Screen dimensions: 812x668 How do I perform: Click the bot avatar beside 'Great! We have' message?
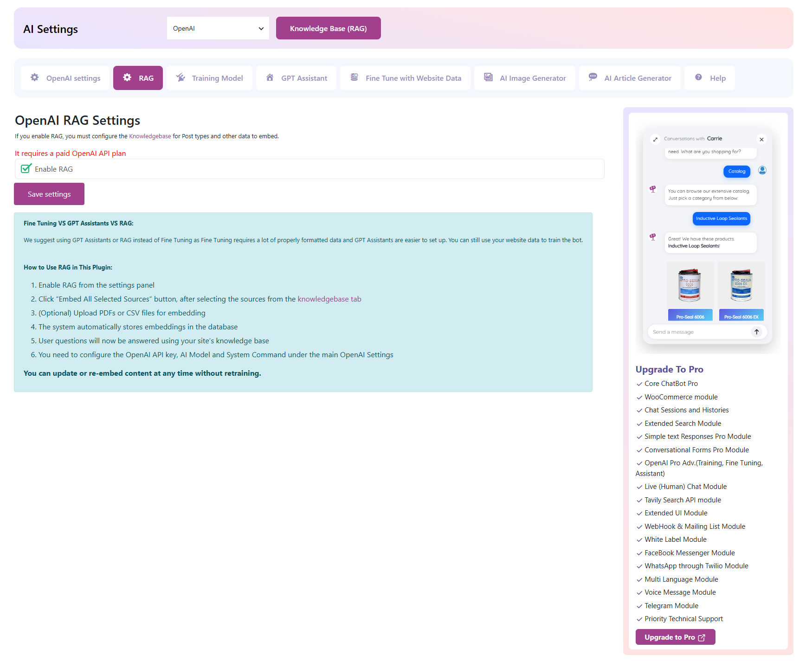tap(653, 237)
